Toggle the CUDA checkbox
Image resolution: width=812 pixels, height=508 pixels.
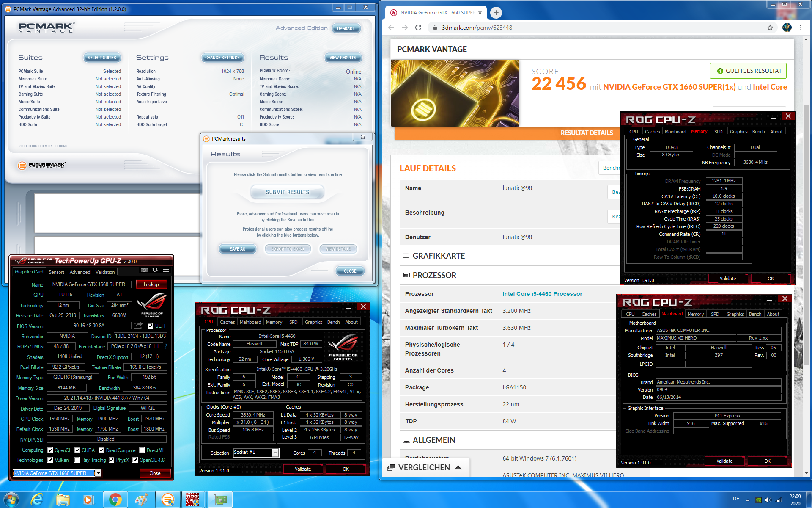coord(77,450)
